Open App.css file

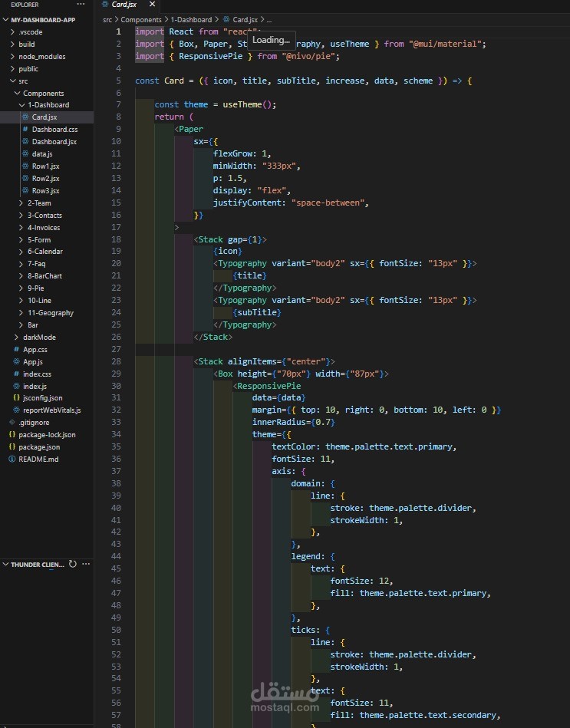coord(35,350)
